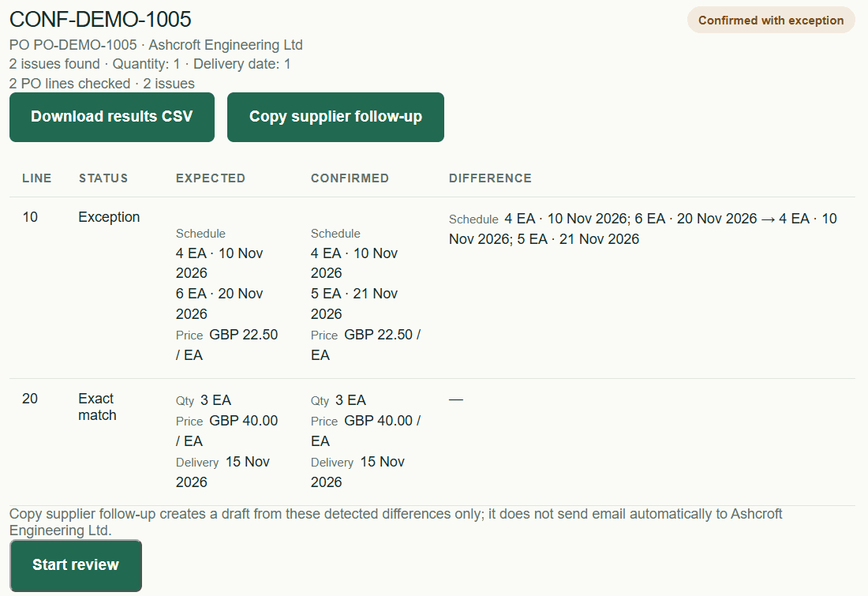This screenshot has width=868, height=596.
Task: Click confirmed Qty 3 EA on line 20
Action: pyautogui.click(x=339, y=400)
